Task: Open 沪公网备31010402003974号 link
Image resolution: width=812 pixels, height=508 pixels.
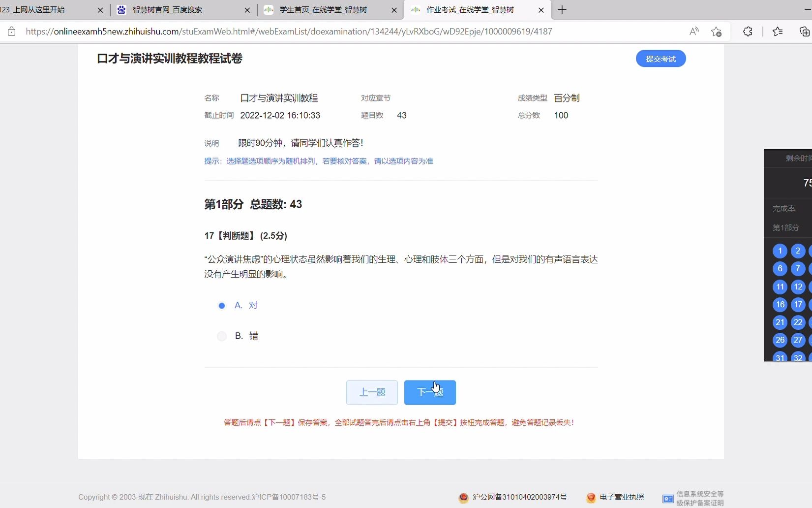Action: tap(520, 497)
